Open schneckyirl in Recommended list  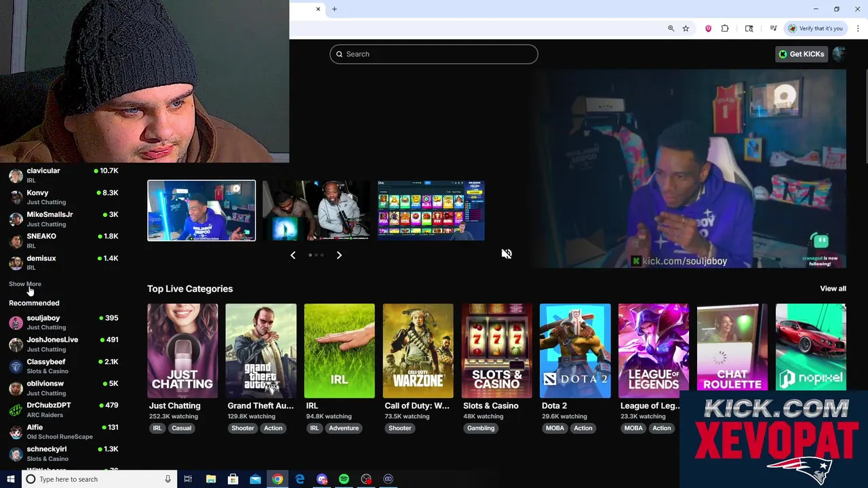(64, 453)
